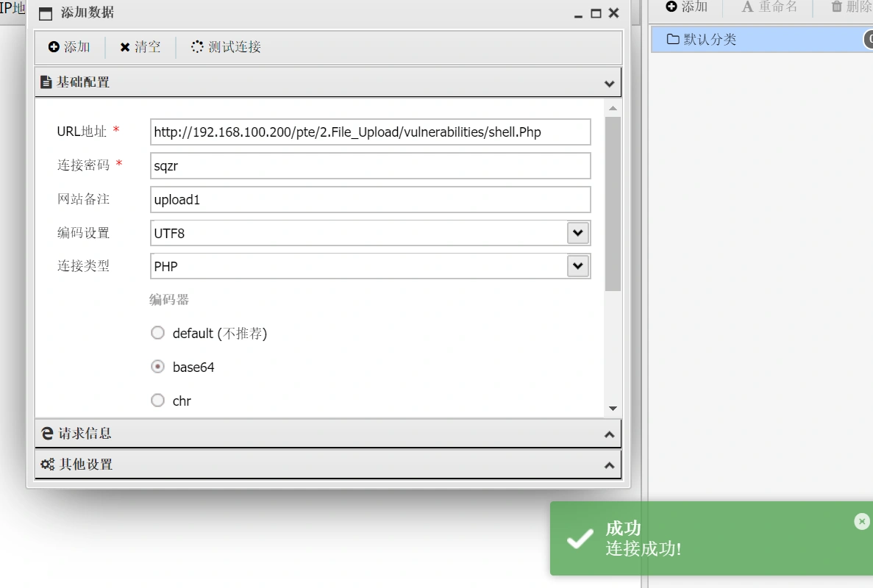This screenshot has width=873, height=588.
Task: Open the connection type (连接类型) PHP dropdown
Action: [578, 266]
